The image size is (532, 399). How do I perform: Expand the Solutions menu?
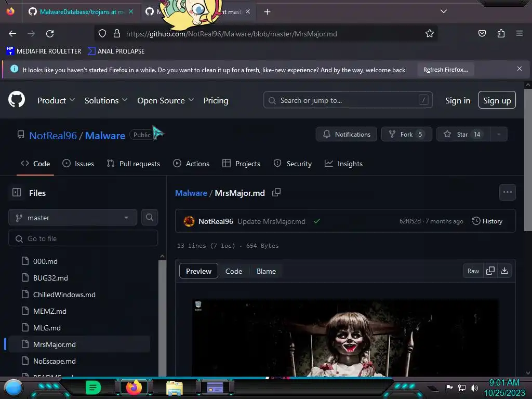[x=106, y=100]
